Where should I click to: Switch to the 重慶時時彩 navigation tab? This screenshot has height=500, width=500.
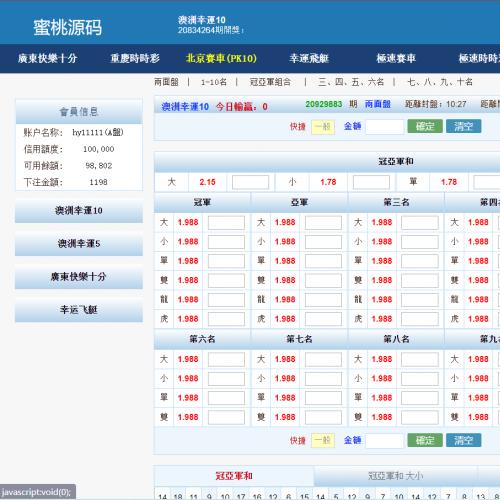[x=135, y=58]
